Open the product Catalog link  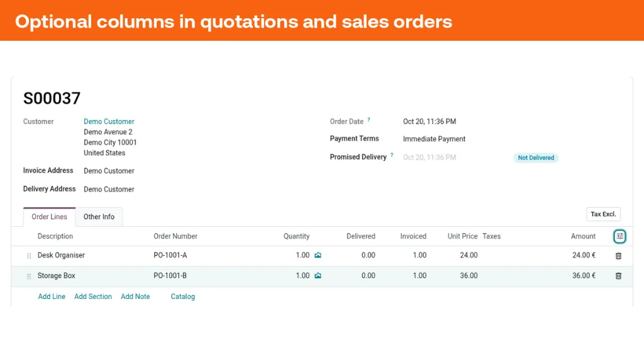pos(183,297)
